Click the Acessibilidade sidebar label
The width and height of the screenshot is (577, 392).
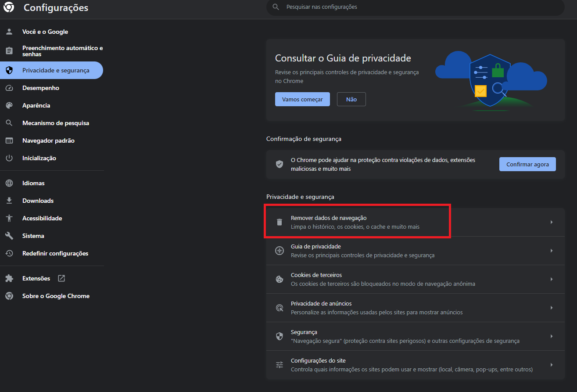tap(42, 218)
